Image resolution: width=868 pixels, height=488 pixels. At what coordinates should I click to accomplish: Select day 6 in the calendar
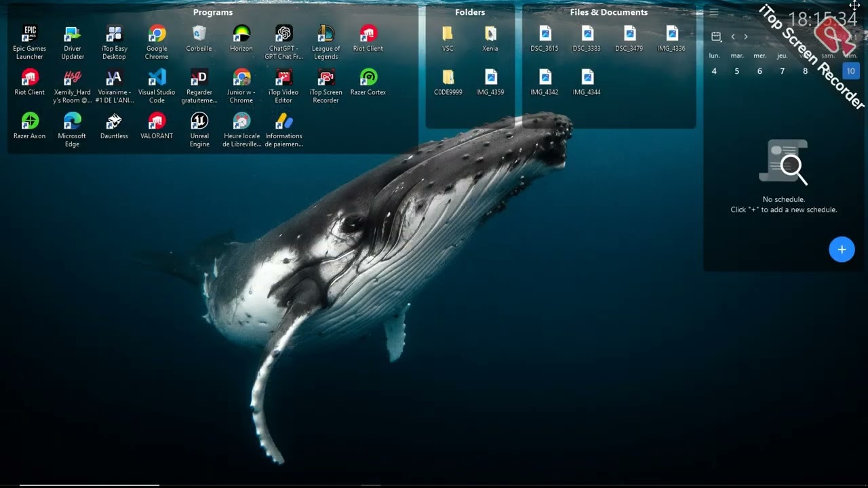click(x=759, y=71)
